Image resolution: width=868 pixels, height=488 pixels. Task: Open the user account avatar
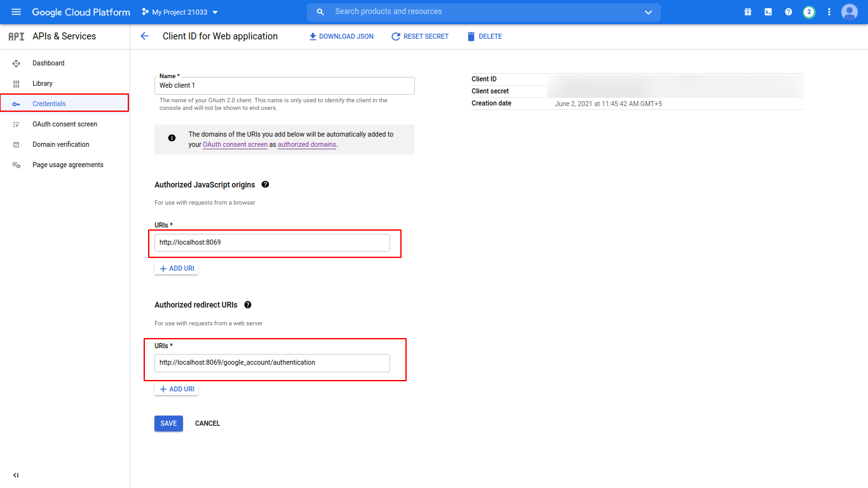pos(850,12)
